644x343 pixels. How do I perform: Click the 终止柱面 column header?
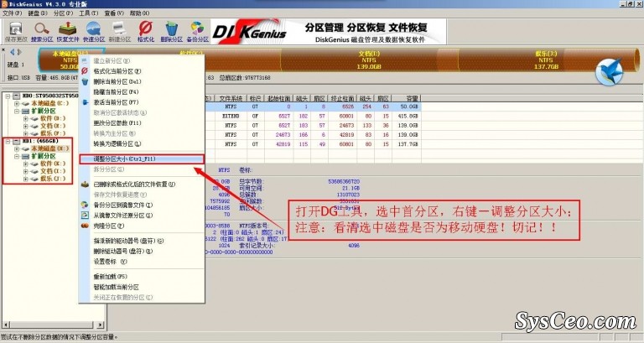point(342,99)
